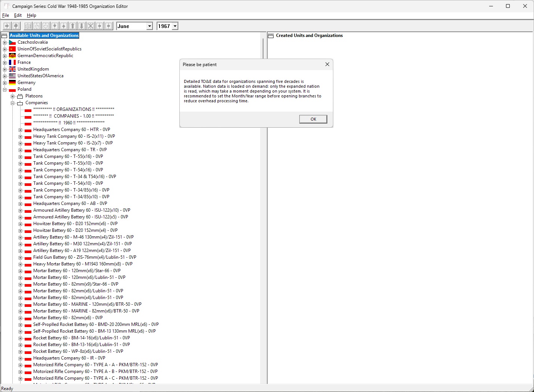Click the left-arrow toolbar button
Viewport: 534px width, 392px height.
[x=100, y=26]
